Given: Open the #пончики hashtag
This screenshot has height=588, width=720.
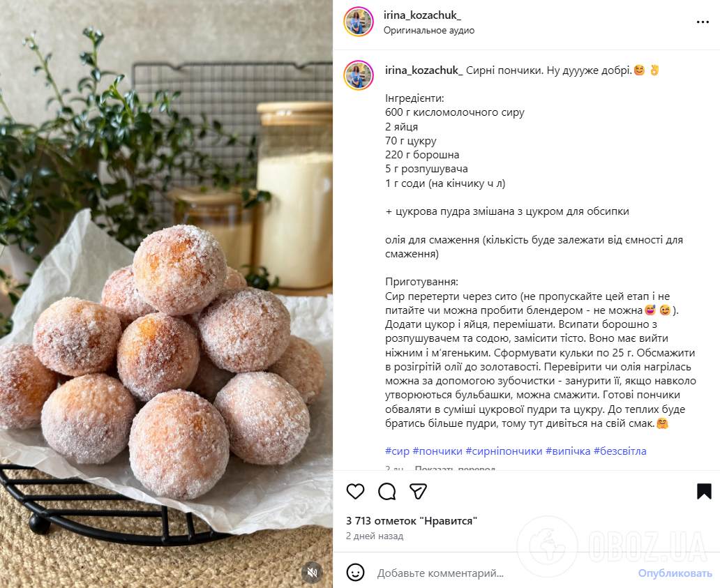Looking at the screenshot, I should (437, 451).
